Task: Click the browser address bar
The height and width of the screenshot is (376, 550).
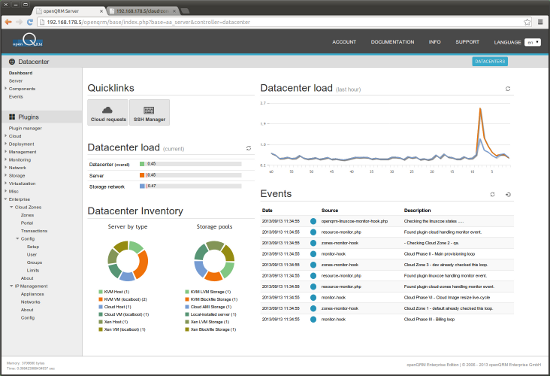Action: pyautogui.click(x=284, y=22)
